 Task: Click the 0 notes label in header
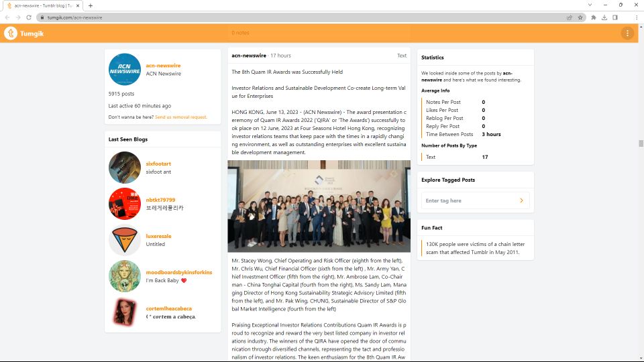(240, 33)
